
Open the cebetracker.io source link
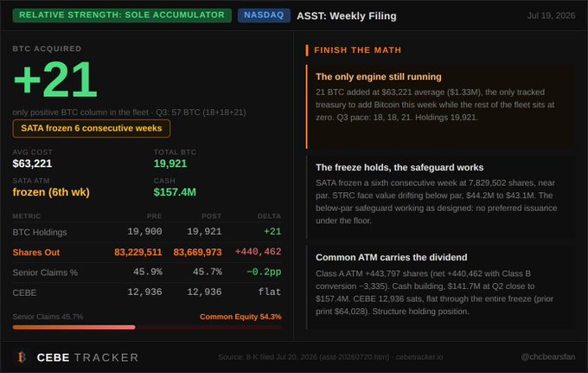[x=419, y=357]
